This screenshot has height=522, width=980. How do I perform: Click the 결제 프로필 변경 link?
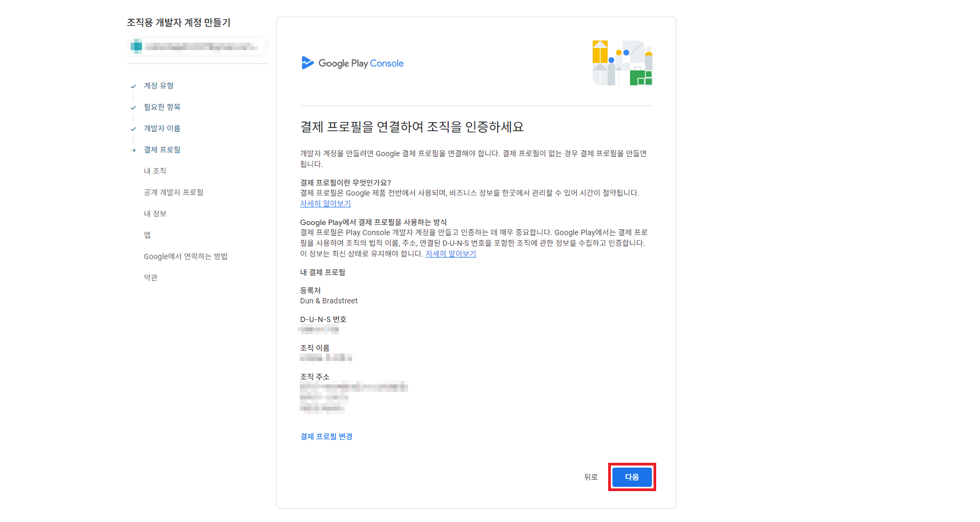[326, 437]
